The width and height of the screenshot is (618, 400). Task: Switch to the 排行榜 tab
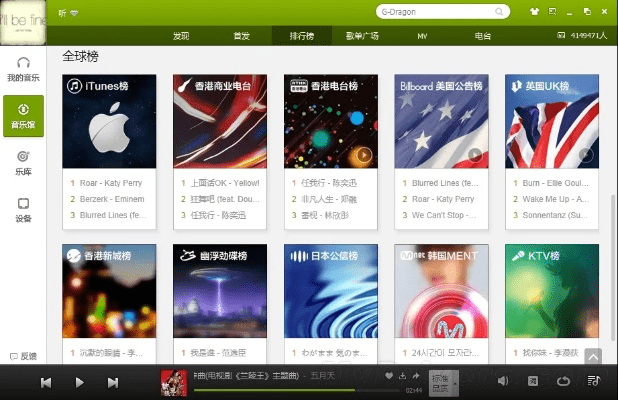click(302, 36)
